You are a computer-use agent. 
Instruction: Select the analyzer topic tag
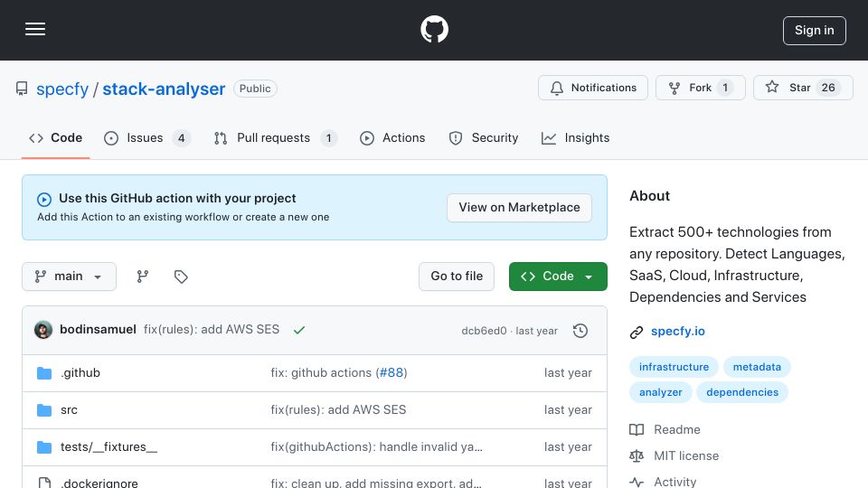tap(660, 392)
